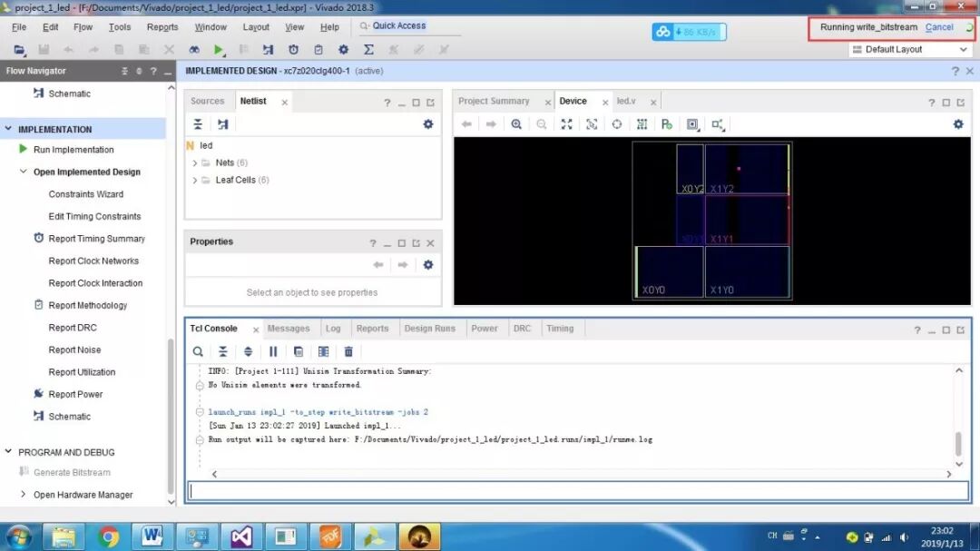Collapse the PROGRAM AND DEBUG section
This screenshot has width=980, height=551.
[x=8, y=451]
